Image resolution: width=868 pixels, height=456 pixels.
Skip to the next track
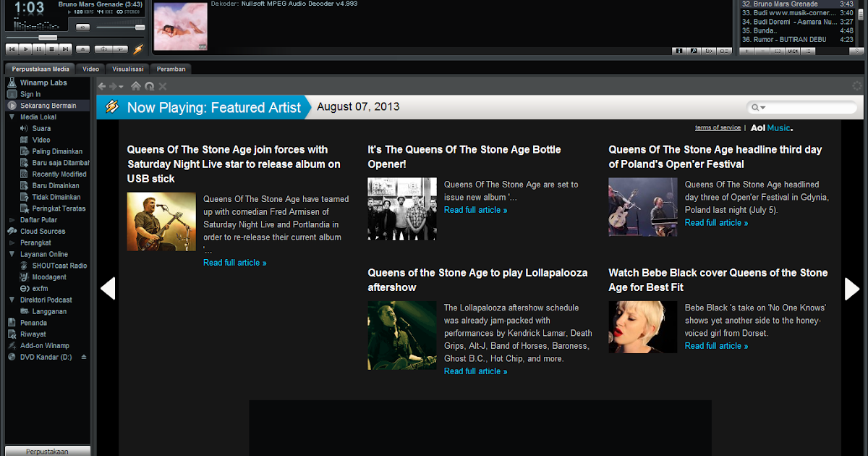65,49
